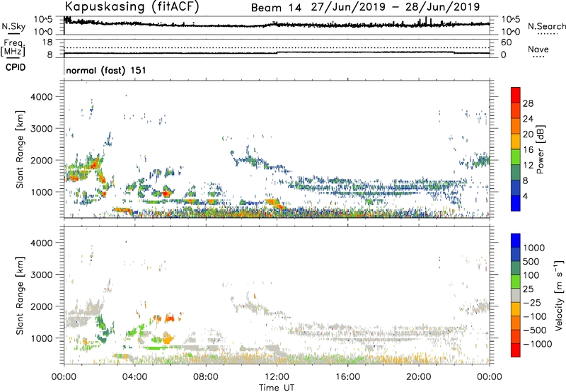Click the light green 25–100 Velocity colorbar segment
This screenshot has width=566, height=392.
pyautogui.click(x=516, y=282)
